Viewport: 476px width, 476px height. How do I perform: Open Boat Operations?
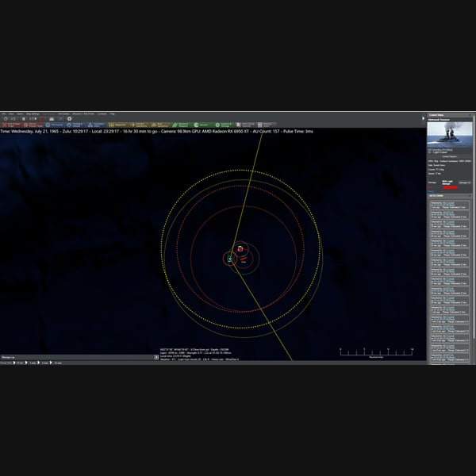click(x=160, y=125)
